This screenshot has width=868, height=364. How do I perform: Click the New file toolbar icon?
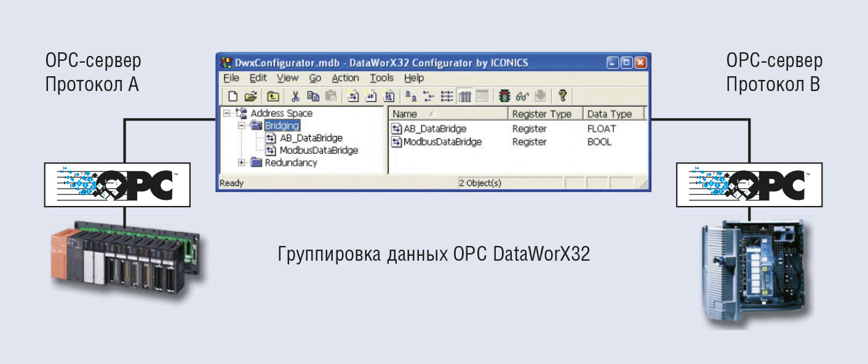pos(233,95)
